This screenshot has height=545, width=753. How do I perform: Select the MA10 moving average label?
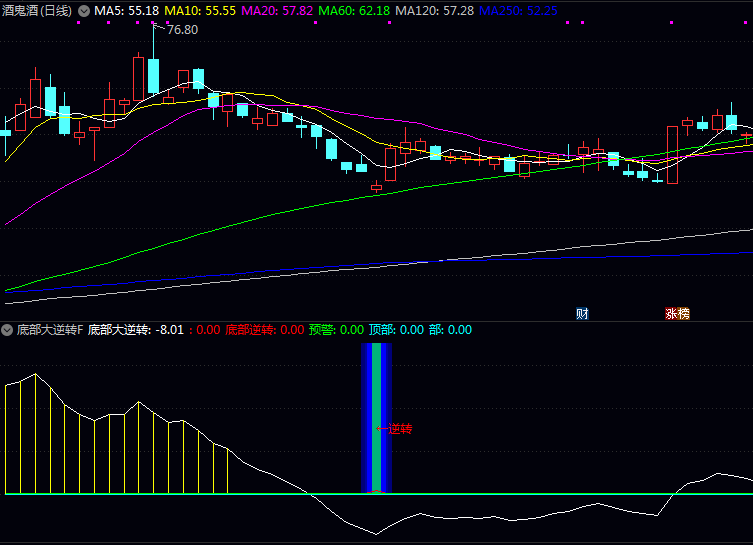pyautogui.click(x=200, y=10)
